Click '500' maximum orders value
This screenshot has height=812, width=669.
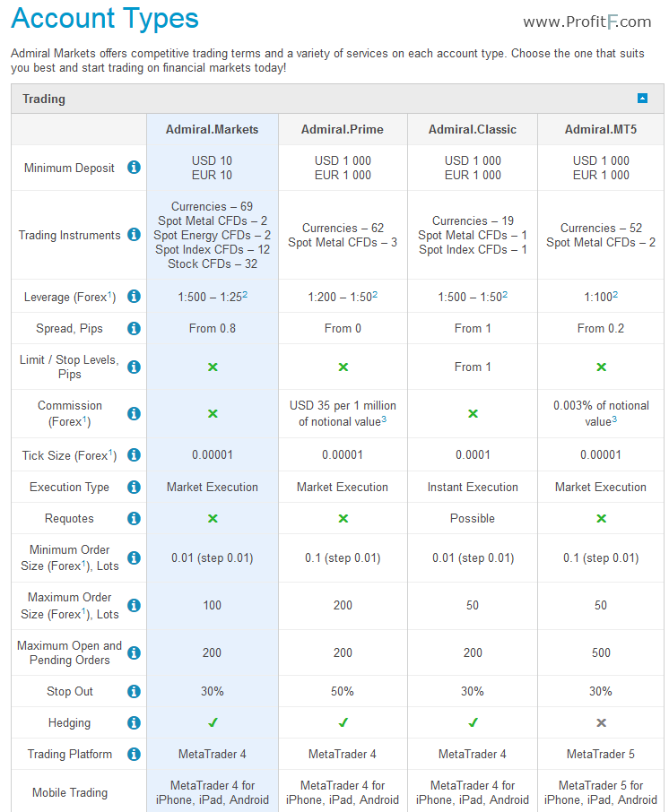(x=601, y=653)
